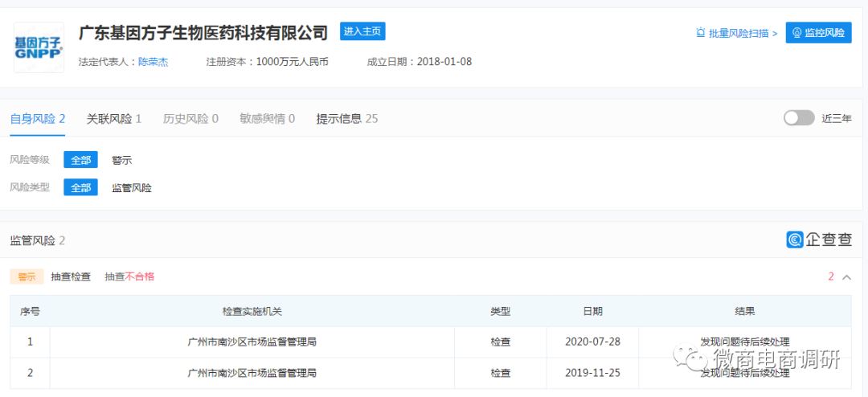Filter risk level by 警示

click(x=122, y=161)
